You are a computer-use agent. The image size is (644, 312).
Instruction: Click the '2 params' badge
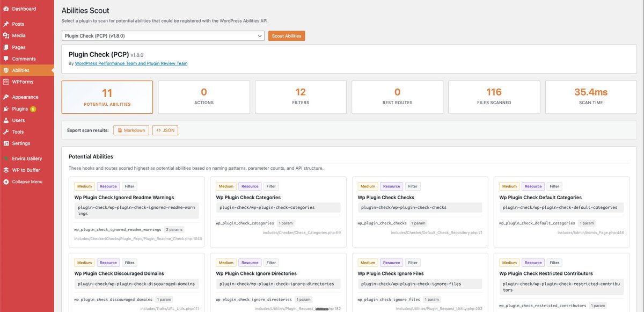(174, 230)
